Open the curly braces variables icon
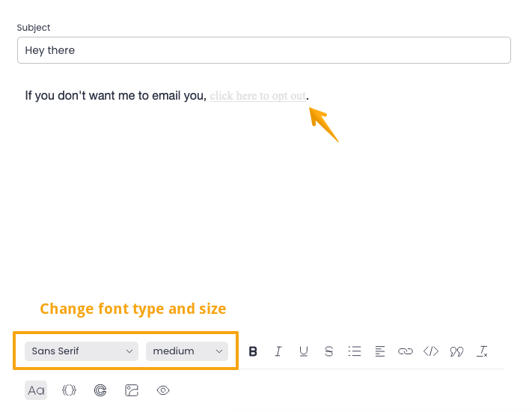 [69, 390]
